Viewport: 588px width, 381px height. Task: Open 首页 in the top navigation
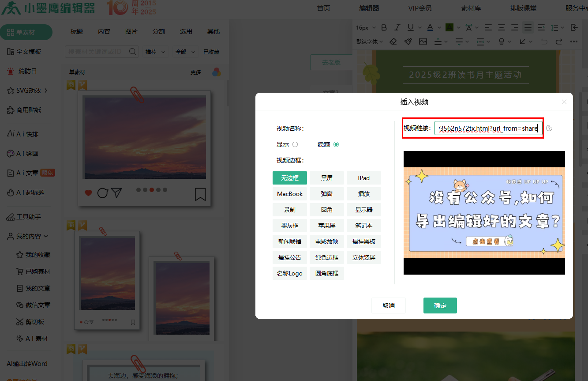pyautogui.click(x=323, y=8)
